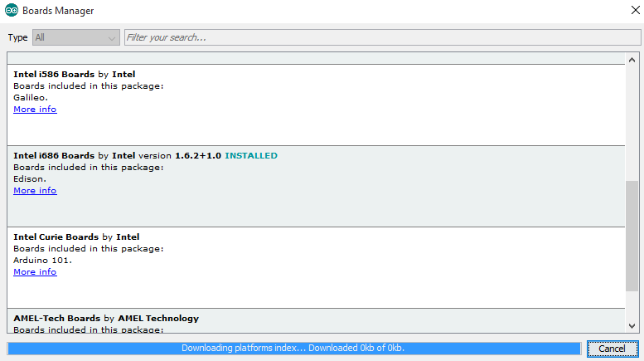644x361 pixels.
Task: Click the Downloading platforms index progress bar
Action: point(294,349)
